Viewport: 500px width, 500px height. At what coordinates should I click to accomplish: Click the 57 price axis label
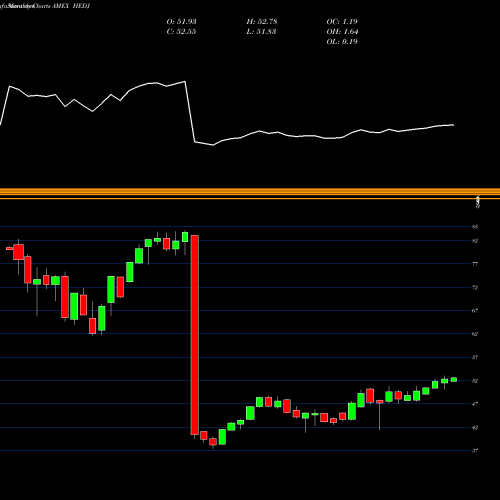(x=475, y=357)
